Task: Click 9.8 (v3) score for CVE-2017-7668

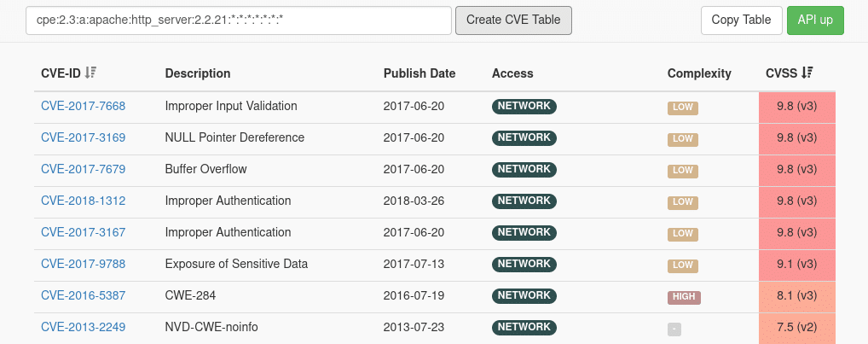Action: (797, 108)
